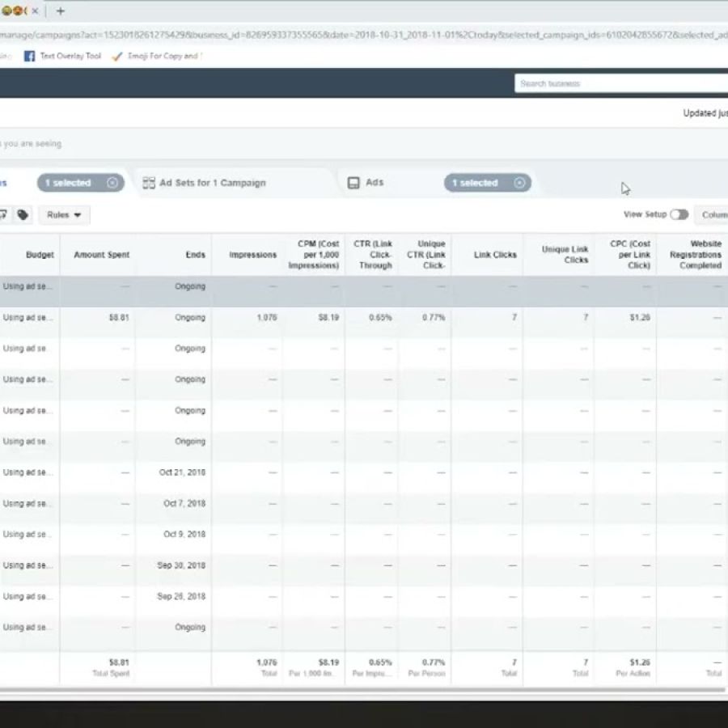Click the Text Overlay Tool Facebook bookmark icon
This screenshot has height=728, width=728.
point(29,57)
